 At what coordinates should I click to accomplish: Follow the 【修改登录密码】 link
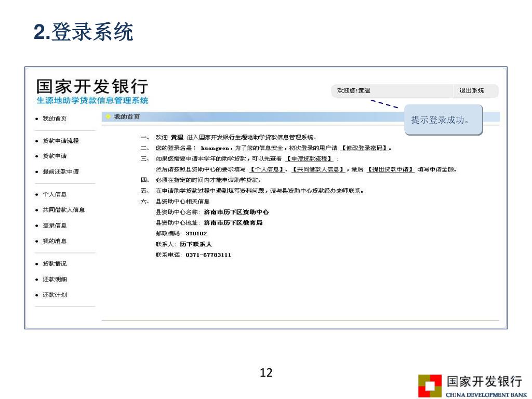click(364, 148)
